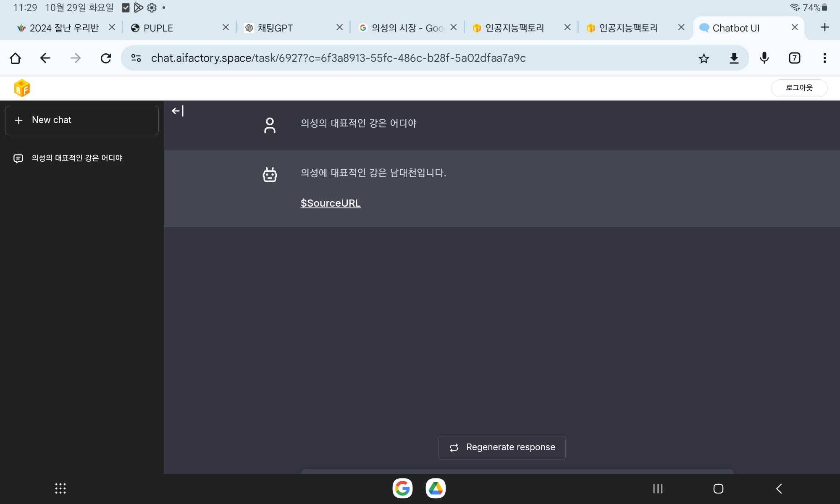This screenshot has height=504, width=840.
Task: Open the site settings icon beside URL
Action: point(136,58)
